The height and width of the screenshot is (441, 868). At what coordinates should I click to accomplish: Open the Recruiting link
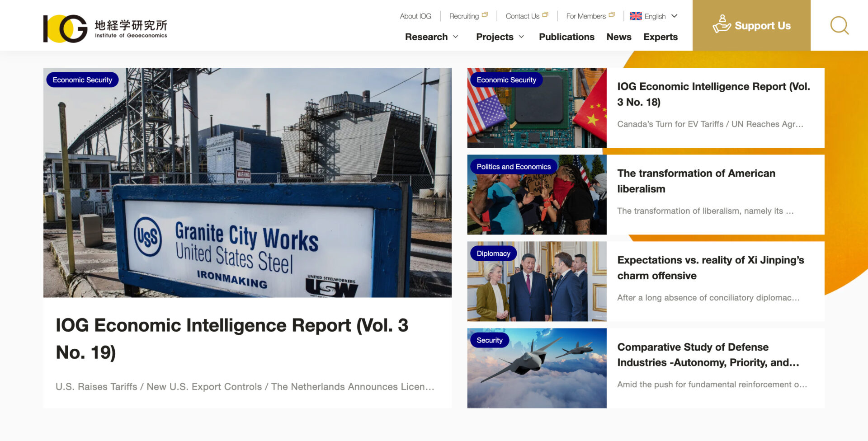click(464, 16)
